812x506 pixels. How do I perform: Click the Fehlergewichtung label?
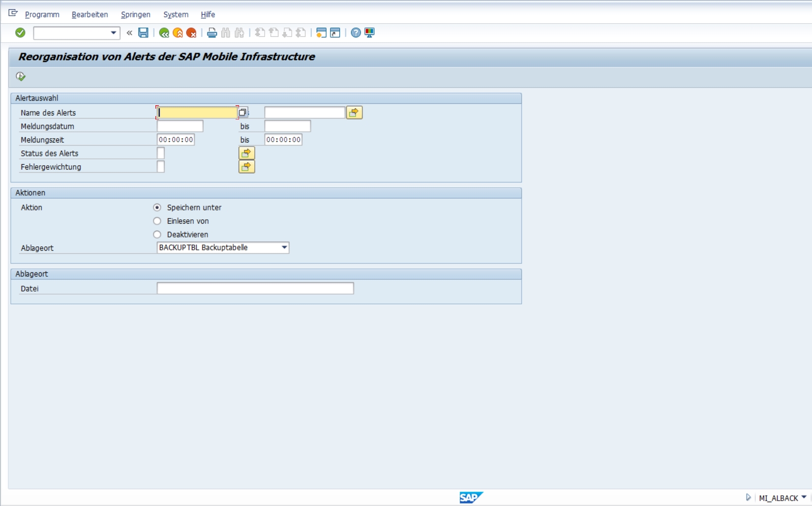point(51,167)
